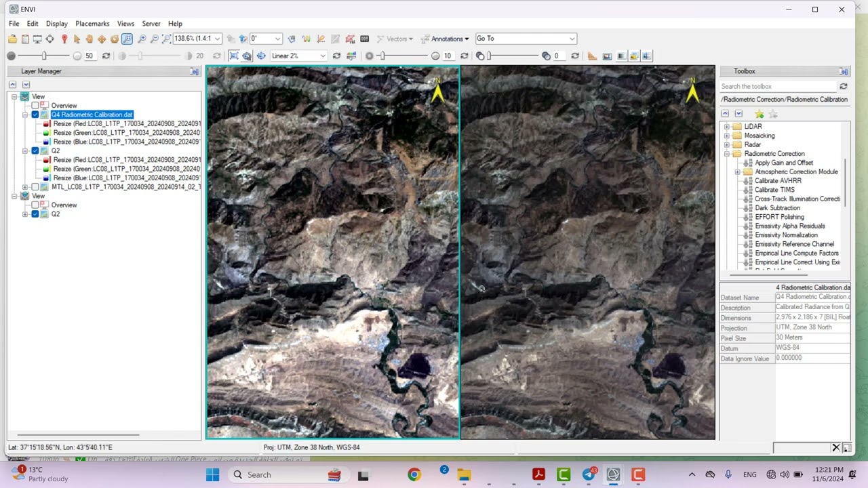Toggle the first view's Overview checkbox
Image resolution: width=868 pixels, height=488 pixels.
point(35,106)
